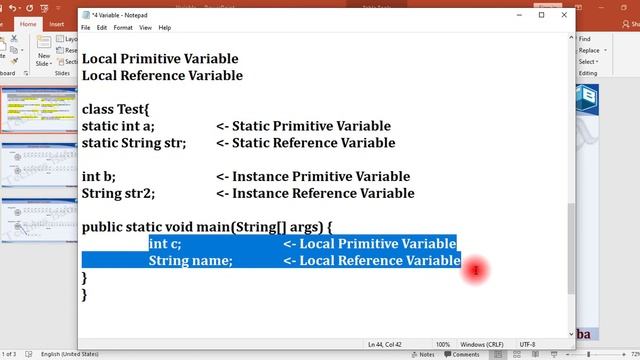This screenshot has height=360, width=640.
Task: Switch to Reading View icon
Action: coord(535,354)
